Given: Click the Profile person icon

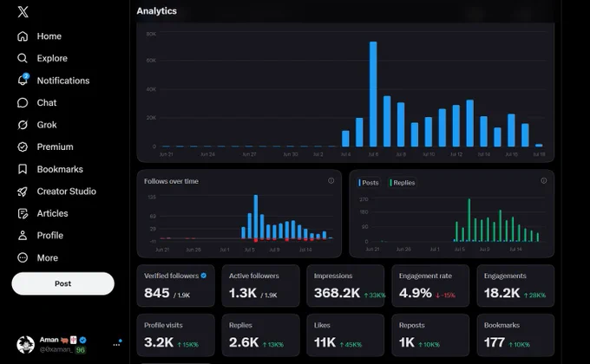Looking at the screenshot, I should pos(23,236).
